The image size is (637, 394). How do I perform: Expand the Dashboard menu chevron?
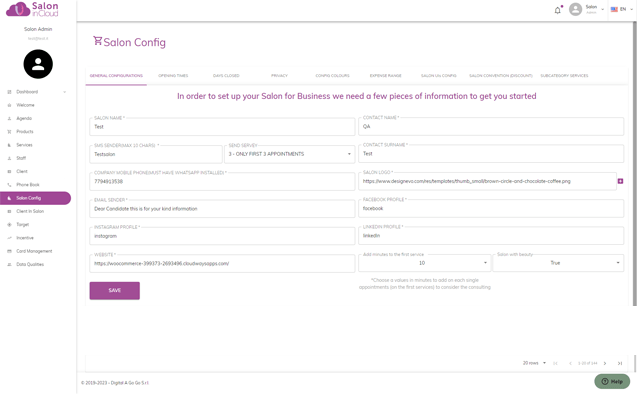coord(65,92)
